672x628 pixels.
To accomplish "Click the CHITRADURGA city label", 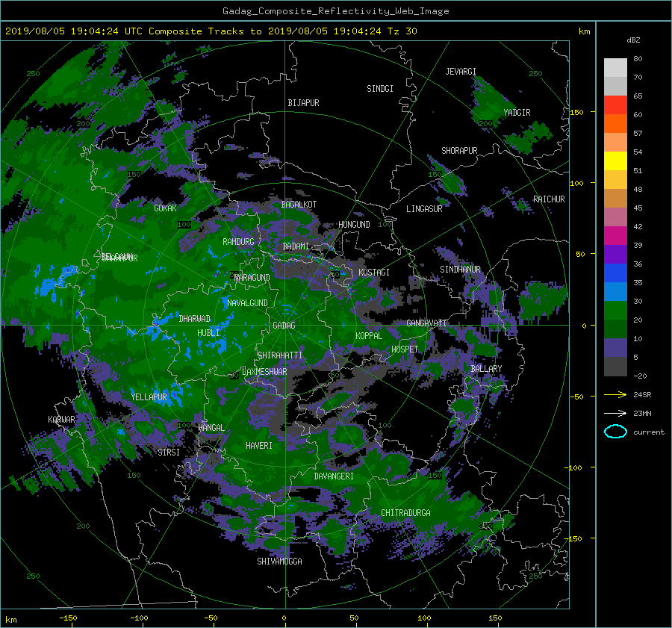I will (x=405, y=513).
